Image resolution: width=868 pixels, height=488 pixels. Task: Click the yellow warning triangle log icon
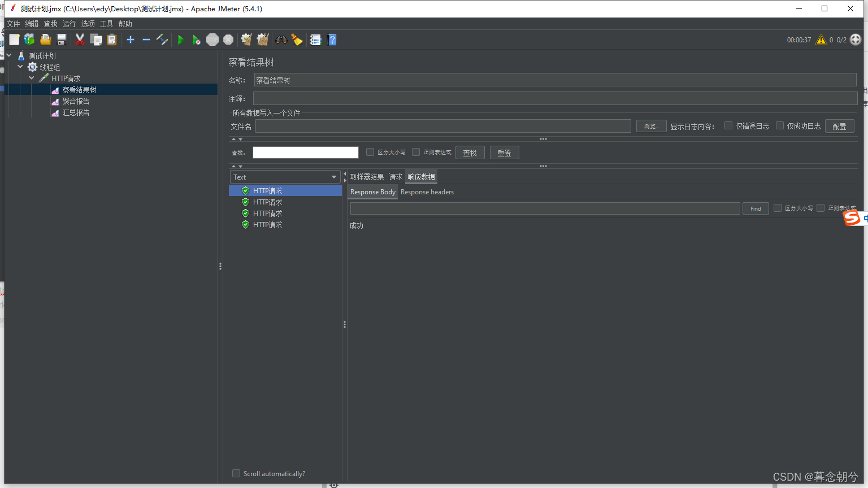(x=821, y=40)
